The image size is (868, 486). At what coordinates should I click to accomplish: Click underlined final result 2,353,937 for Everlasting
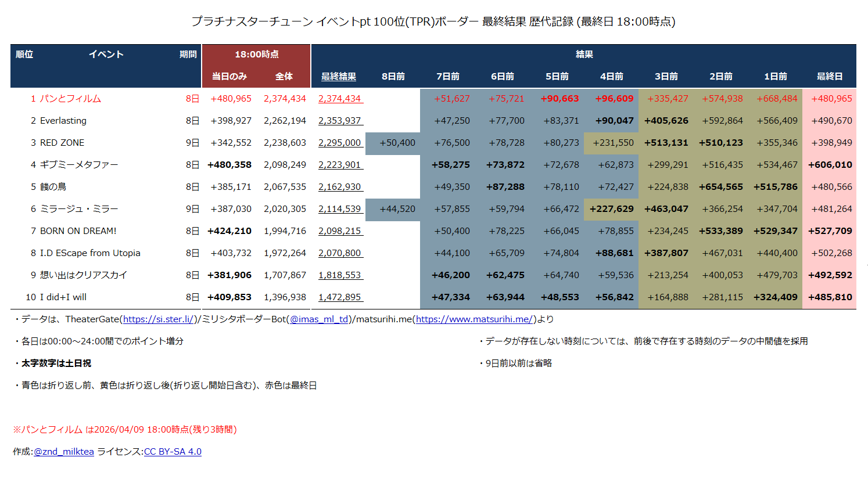pyautogui.click(x=340, y=121)
